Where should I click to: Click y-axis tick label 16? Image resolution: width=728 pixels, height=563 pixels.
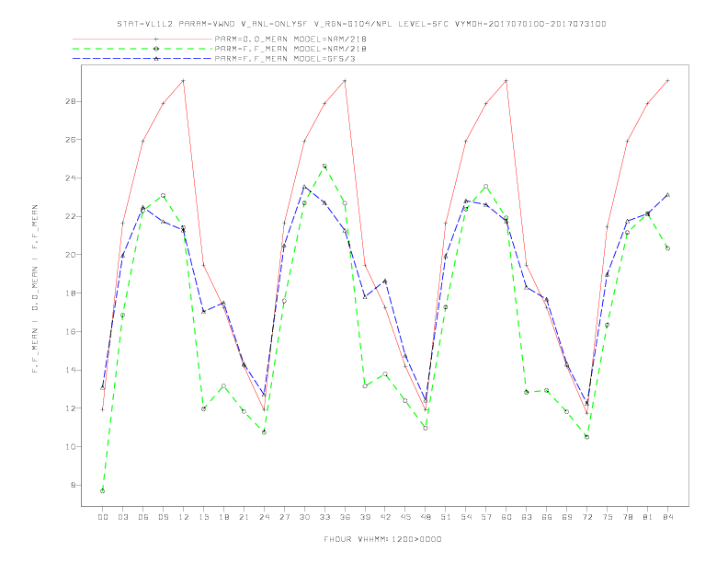72,332
